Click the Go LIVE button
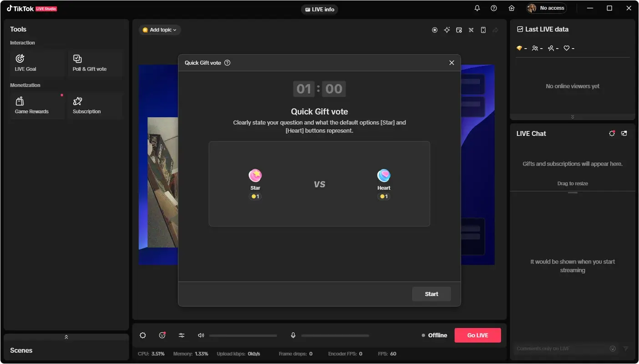The width and height of the screenshot is (639, 364). (x=477, y=335)
